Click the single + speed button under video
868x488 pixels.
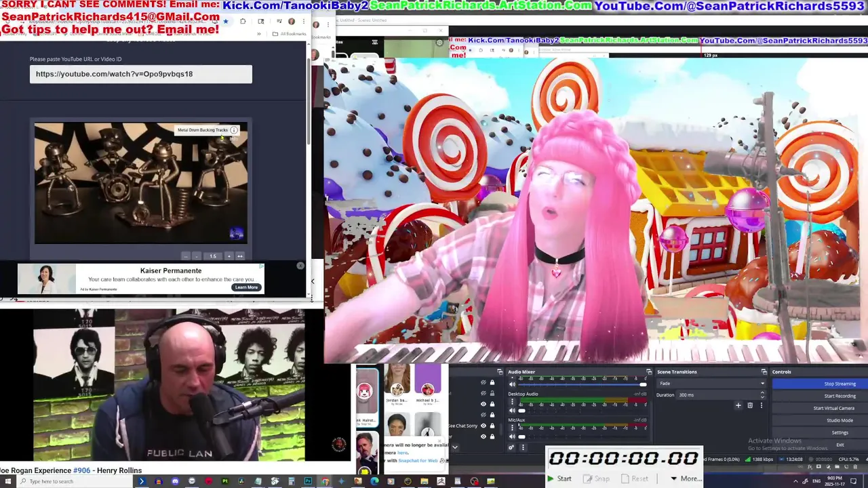click(229, 256)
